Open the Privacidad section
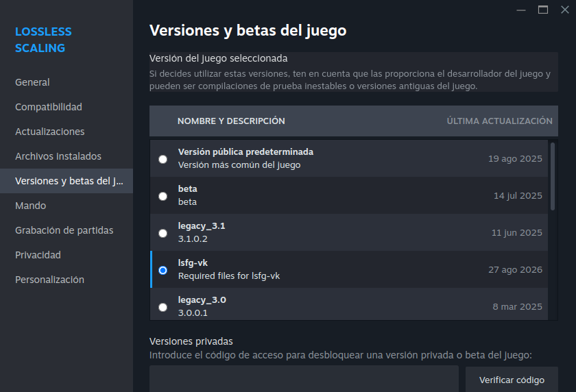This screenshot has width=576, height=392. tap(67, 255)
